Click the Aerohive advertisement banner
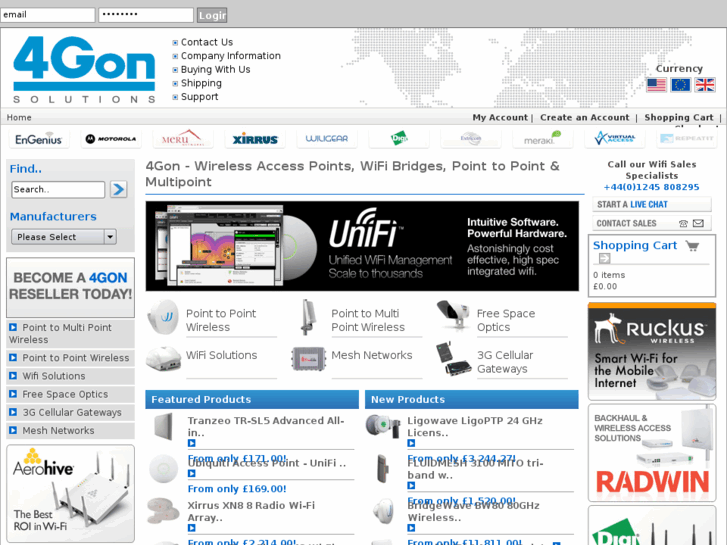The image size is (727, 545). click(x=70, y=494)
